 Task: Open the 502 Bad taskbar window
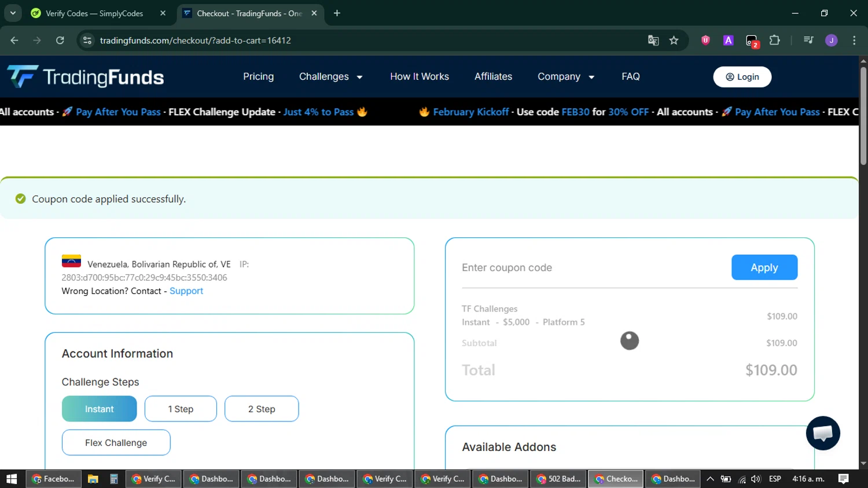point(558,479)
